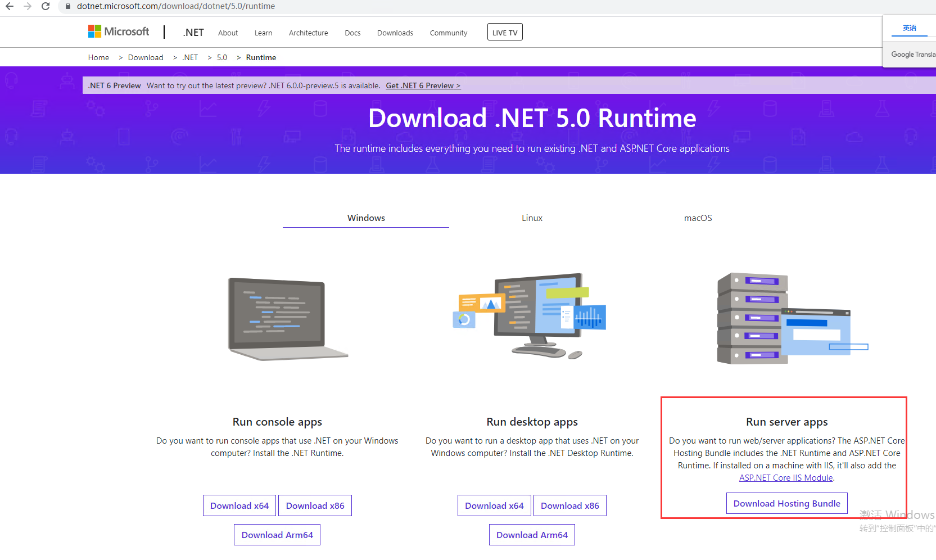Click the desktop monitor apps illustration
Image resolution: width=936 pixels, height=560 pixels.
click(x=530, y=316)
